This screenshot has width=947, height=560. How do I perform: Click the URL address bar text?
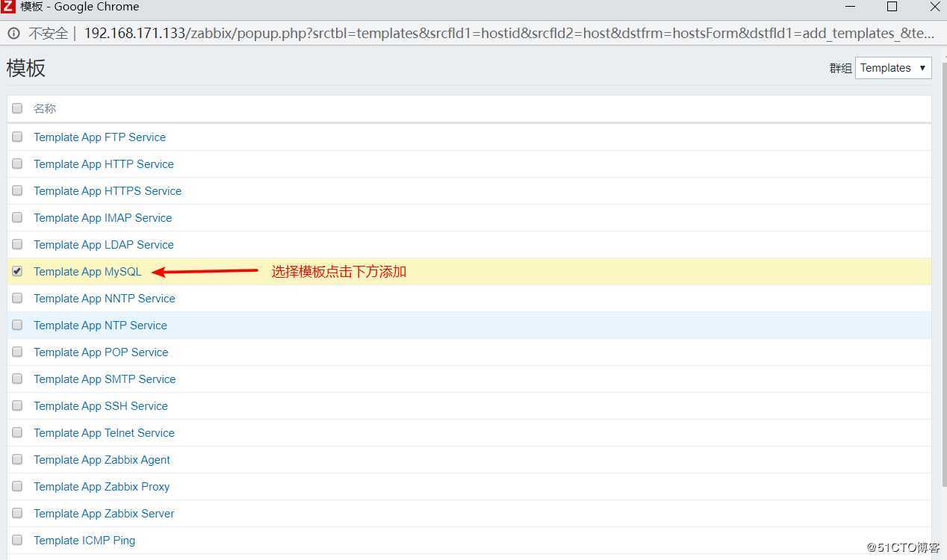pyautogui.click(x=509, y=34)
